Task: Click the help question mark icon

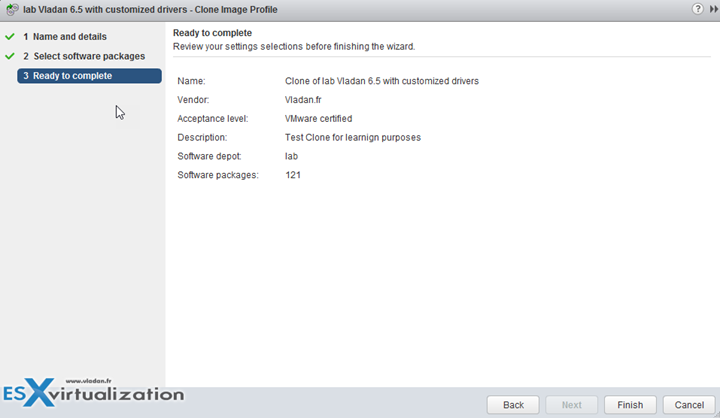Action: (x=697, y=9)
